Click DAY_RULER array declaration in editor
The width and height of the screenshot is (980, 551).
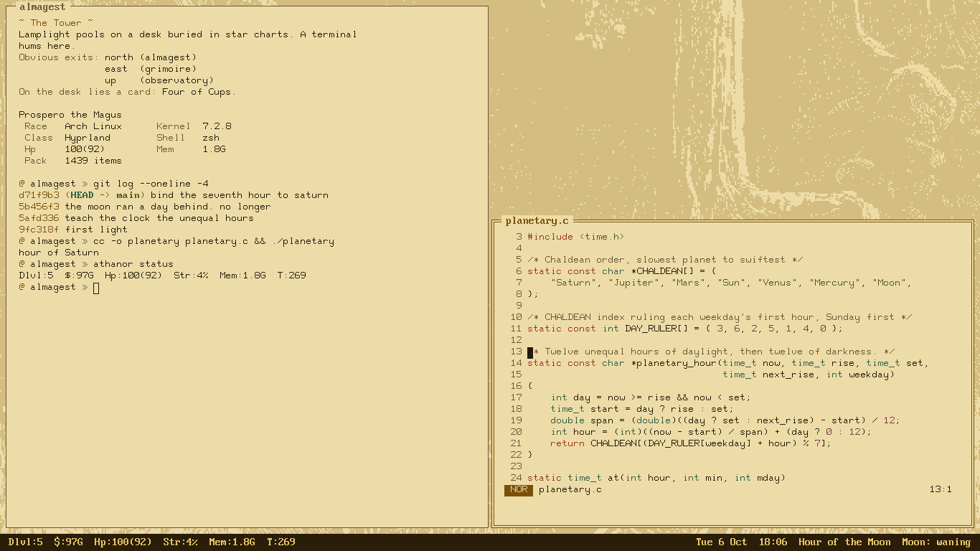685,329
